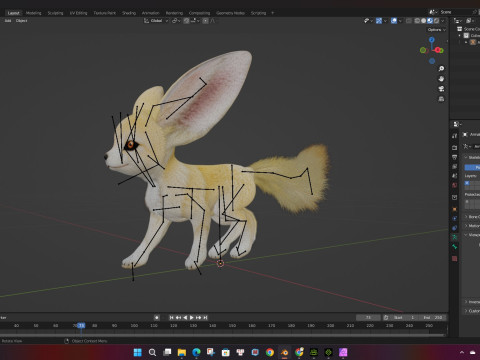Switch to the Shading workspace tab

tap(129, 13)
